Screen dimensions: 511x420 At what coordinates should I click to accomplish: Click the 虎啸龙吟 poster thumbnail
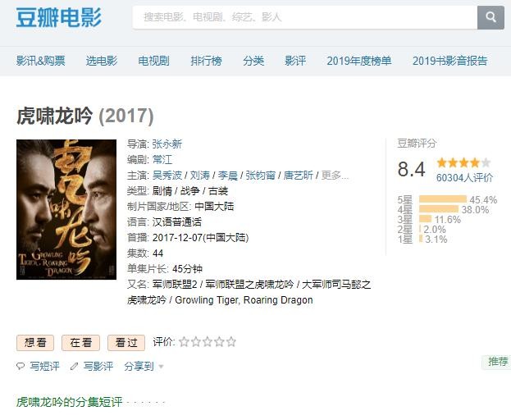66,209
